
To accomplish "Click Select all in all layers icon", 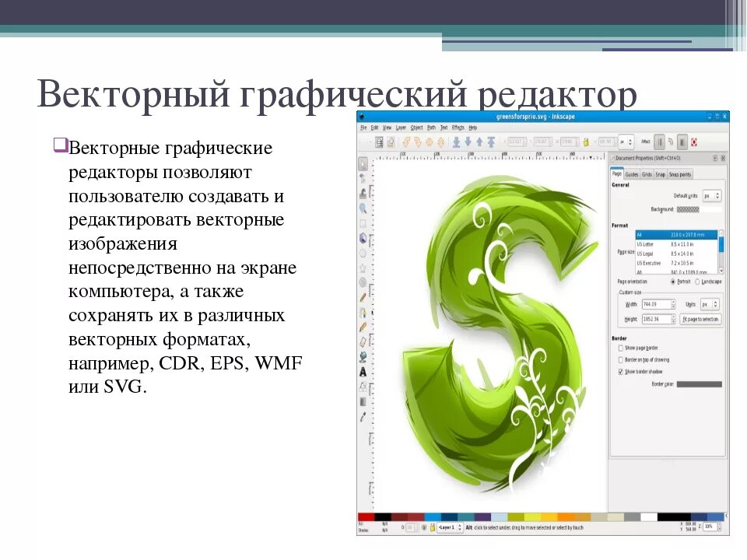I will pos(379,142).
